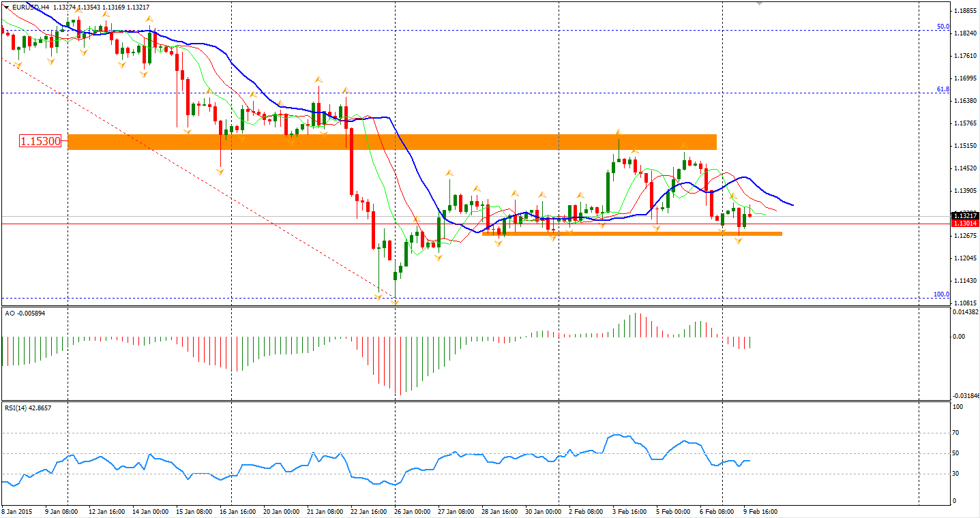Image resolution: width=980 pixels, height=518 pixels.
Task: Click the 28 Jan 16:00 time label
Action: (x=499, y=511)
